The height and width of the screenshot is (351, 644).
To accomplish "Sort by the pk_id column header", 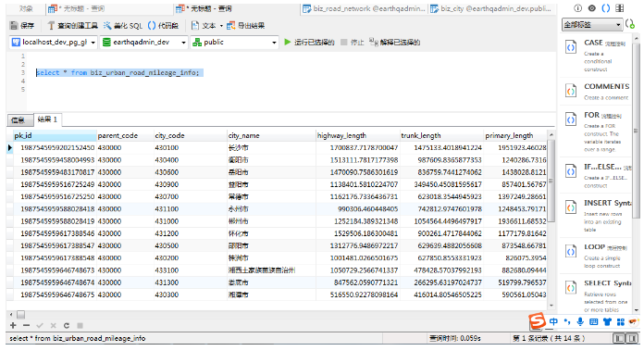I will 55,135.
